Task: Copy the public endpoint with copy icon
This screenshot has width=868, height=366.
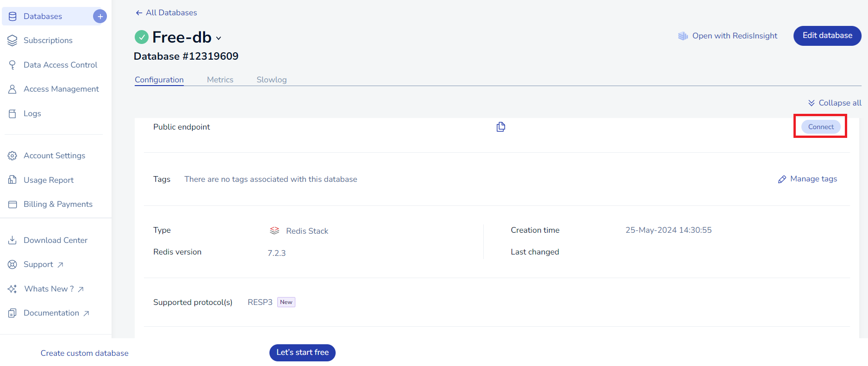Action: [501, 127]
